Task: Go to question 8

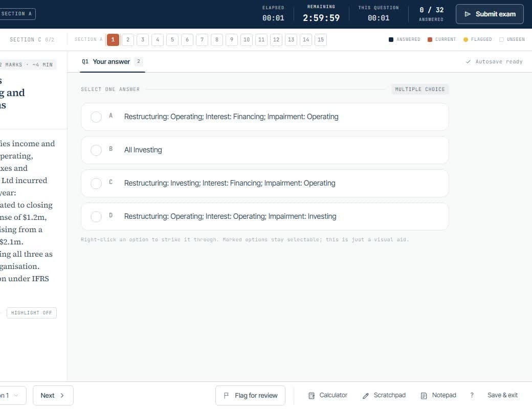Action: pyautogui.click(x=217, y=40)
